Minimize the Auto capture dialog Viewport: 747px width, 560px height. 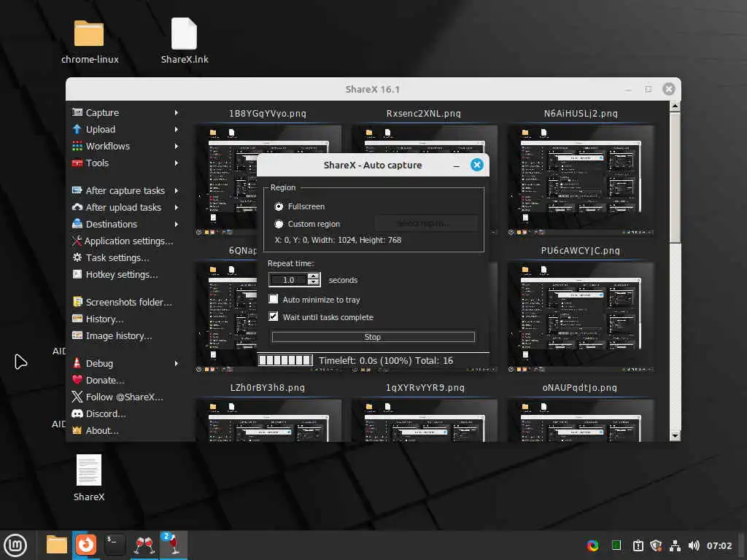(x=457, y=166)
